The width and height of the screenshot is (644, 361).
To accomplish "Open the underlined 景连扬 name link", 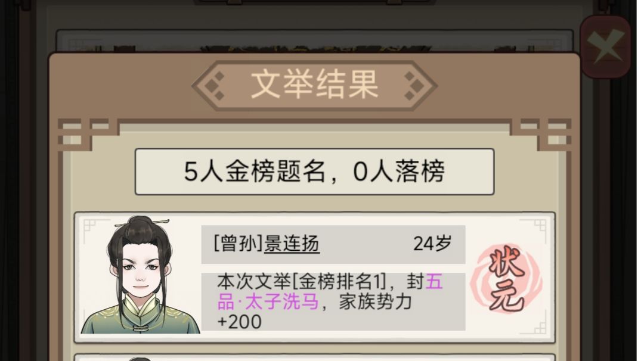I will pos(292,243).
